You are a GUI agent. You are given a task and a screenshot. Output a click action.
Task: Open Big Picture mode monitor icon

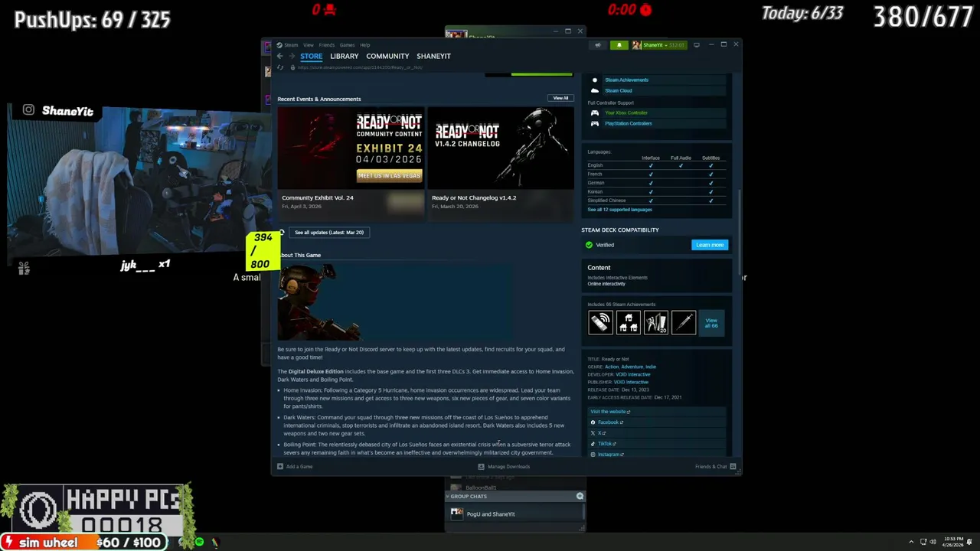pyautogui.click(x=696, y=45)
